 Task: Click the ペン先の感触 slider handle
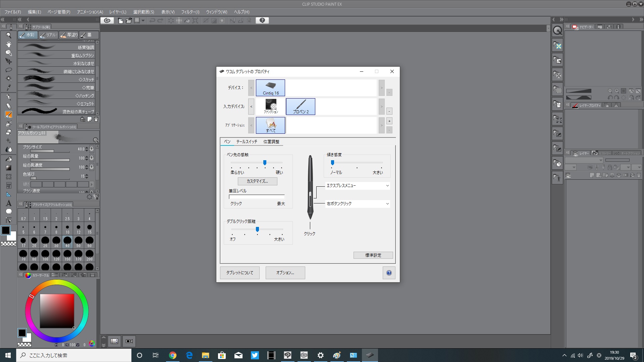click(265, 163)
